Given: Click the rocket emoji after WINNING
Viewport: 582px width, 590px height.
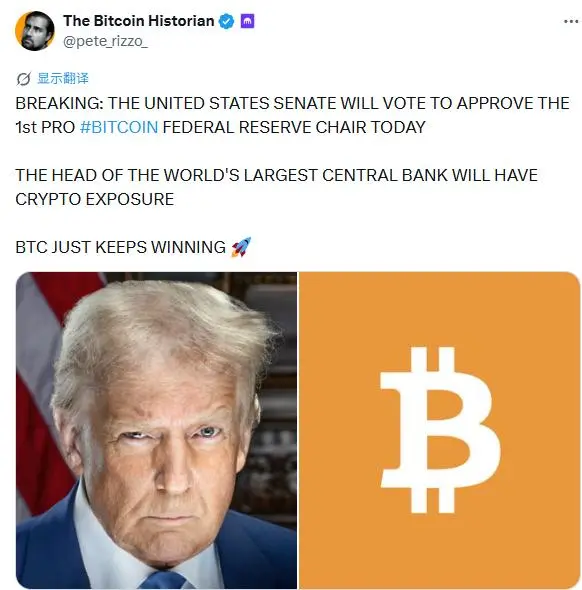Looking at the screenshot, I should (241, 247).
